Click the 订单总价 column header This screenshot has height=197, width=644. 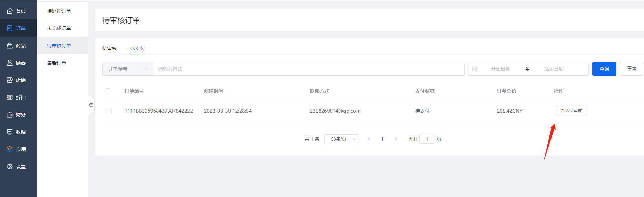pos(507,91)
